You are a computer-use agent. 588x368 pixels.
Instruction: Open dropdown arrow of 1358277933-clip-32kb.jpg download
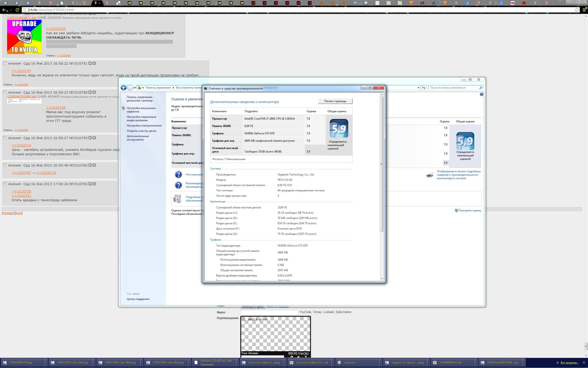point(94,362)
